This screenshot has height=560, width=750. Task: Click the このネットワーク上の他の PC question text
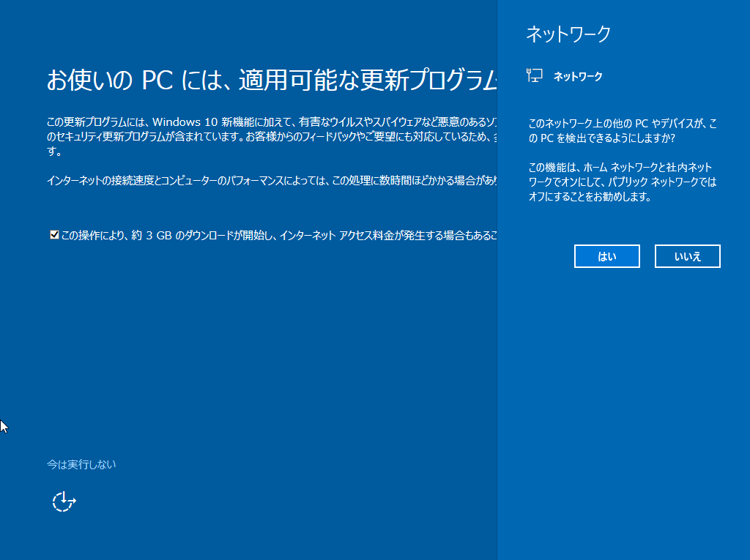(x=623, y=130)
